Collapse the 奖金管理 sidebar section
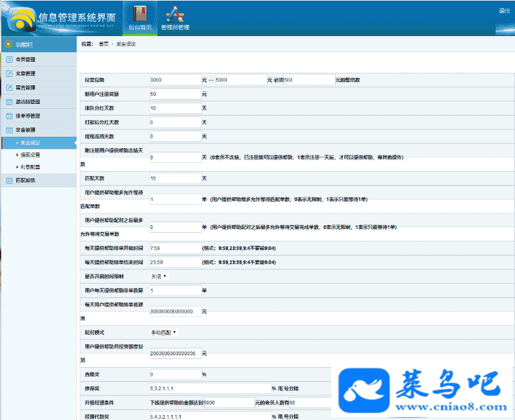Screen dimensions: 515x420 coord(25,130)
